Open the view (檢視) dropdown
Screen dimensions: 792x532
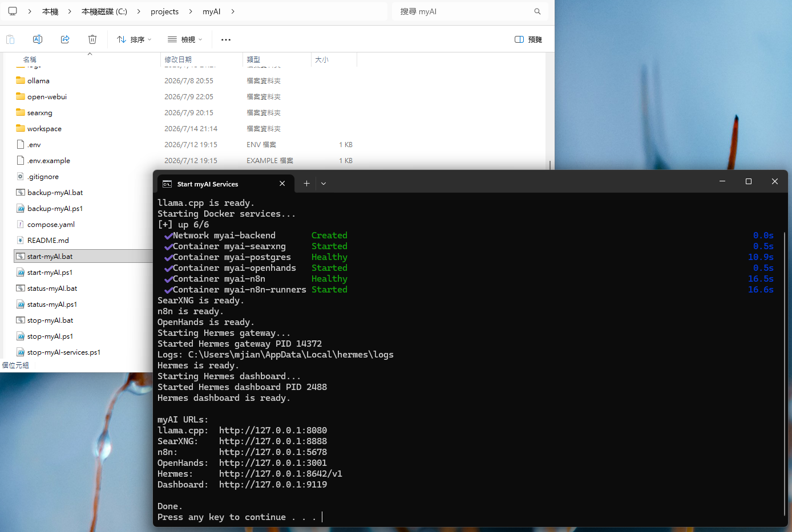[x=185, y=39]
